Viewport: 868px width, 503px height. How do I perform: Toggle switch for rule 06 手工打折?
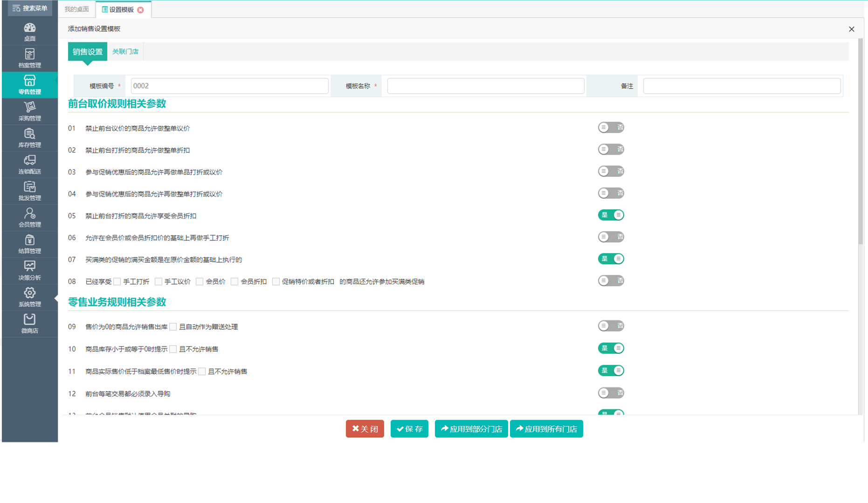point(611,237)
